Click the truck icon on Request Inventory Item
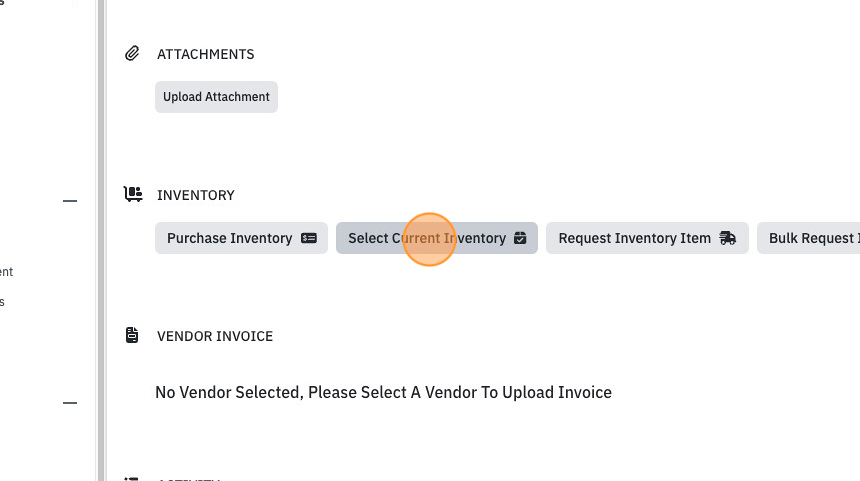 point(728,238)
